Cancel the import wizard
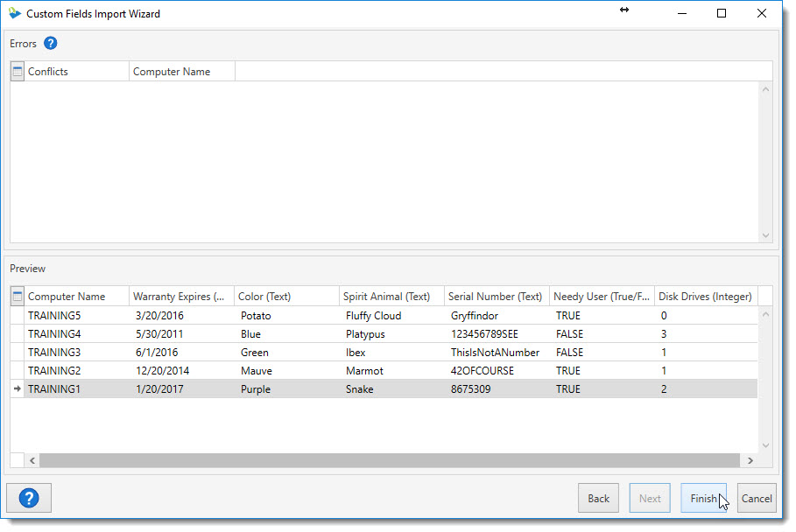The height and width of the screenshot is (532, 796). (x=757, y=498)
